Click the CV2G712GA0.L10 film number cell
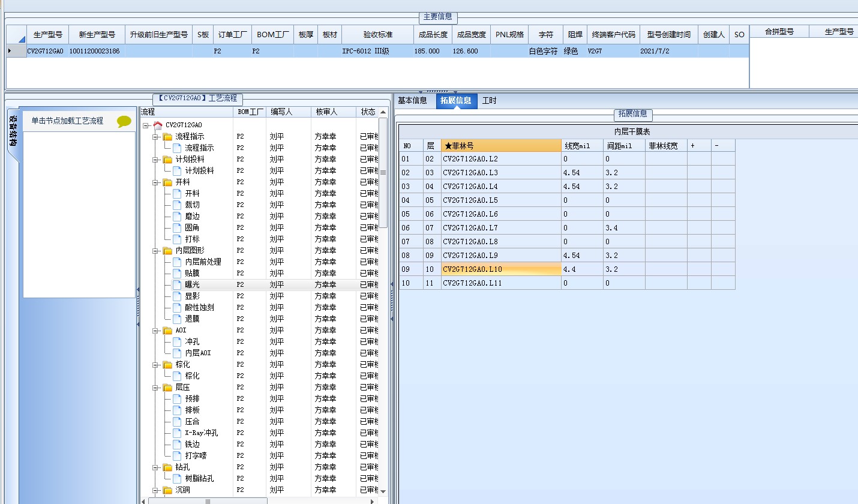This screenshot has height=504, width=858. 501,269
